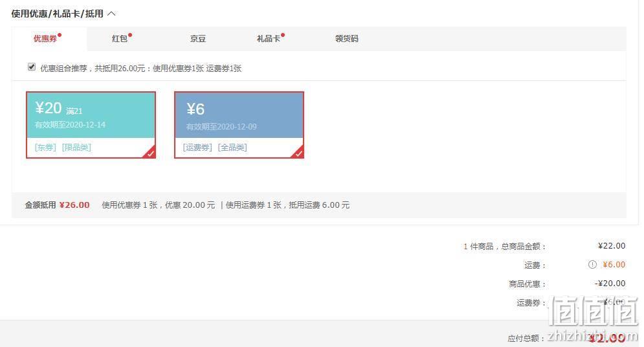Click the 运费券： label in summary
This screenshot has height=347, width=644.
(x=531, y=303)
